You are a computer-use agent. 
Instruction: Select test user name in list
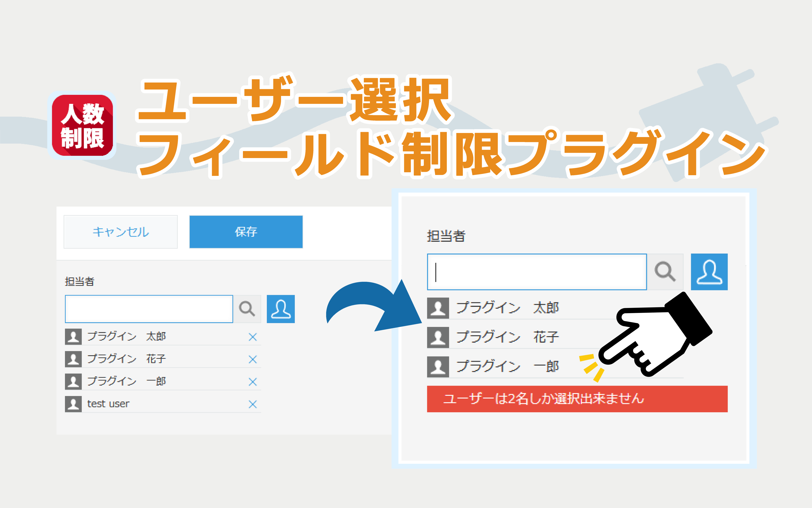pos(108,403)
